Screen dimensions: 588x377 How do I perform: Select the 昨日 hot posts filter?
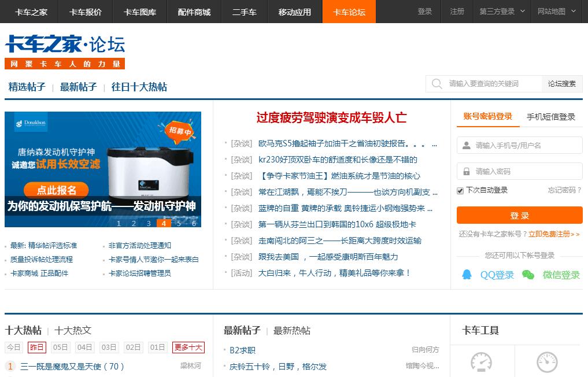pos(36,348)
